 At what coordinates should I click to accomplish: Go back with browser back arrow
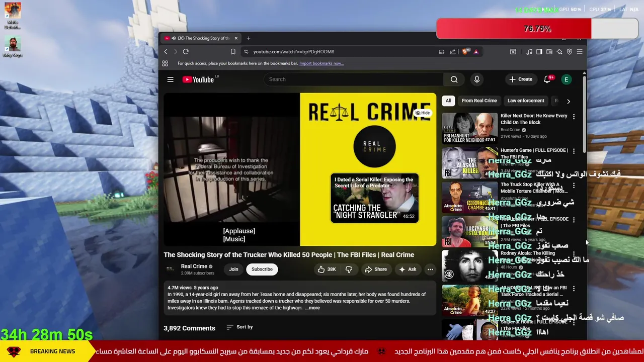pyautogui.click(x=166, y=52)
